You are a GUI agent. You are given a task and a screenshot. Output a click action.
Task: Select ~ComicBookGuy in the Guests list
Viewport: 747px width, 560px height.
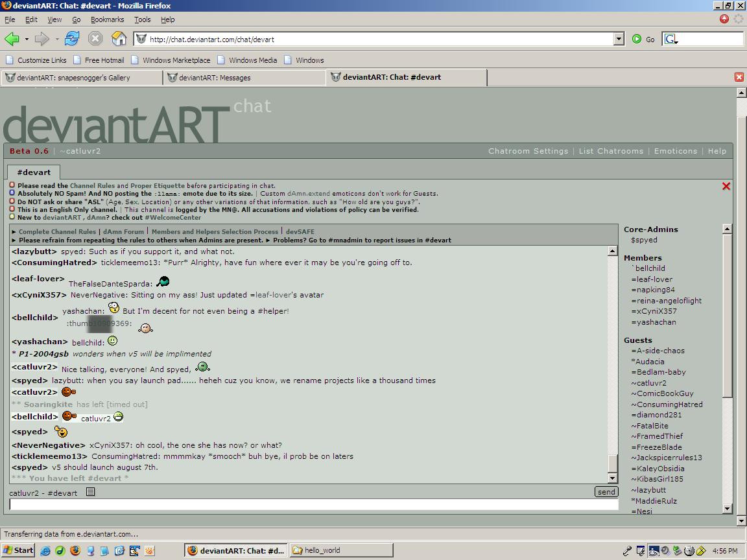[662, 394]
